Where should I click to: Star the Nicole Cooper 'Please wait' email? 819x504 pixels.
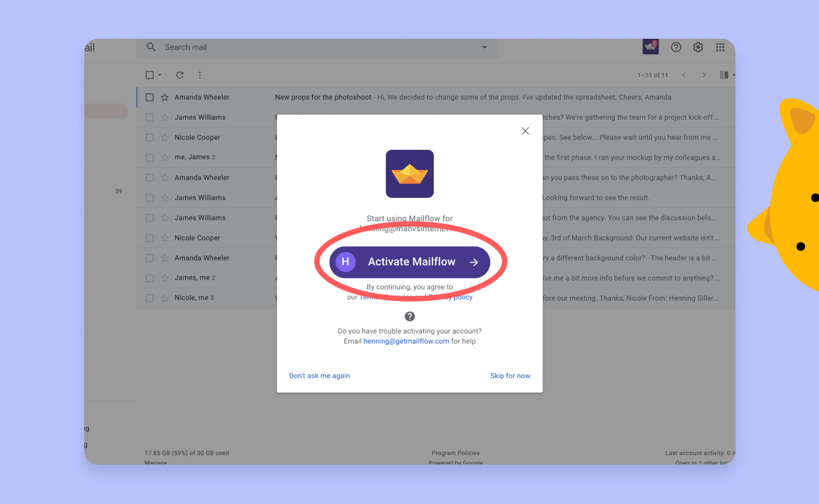pyautogui.click(x=164, y=138)
